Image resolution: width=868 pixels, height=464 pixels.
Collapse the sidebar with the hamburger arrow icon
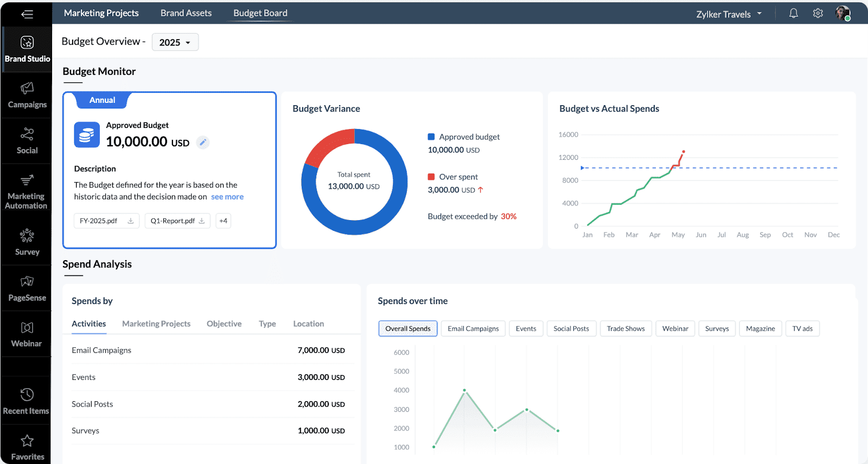[27, 14]
